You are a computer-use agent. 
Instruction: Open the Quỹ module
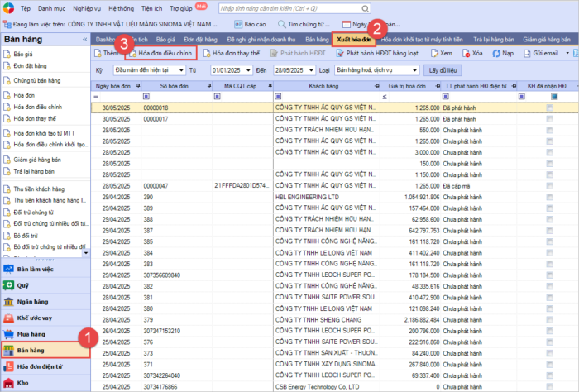[23, 287]
